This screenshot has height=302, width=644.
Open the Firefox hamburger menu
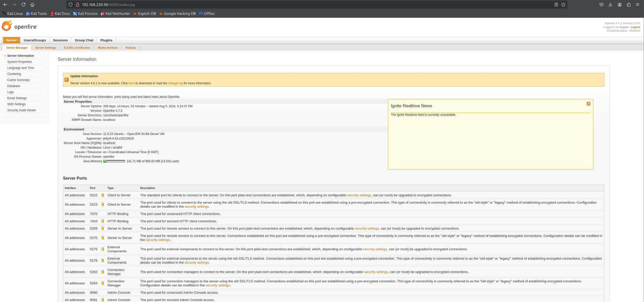coord(638,5)
